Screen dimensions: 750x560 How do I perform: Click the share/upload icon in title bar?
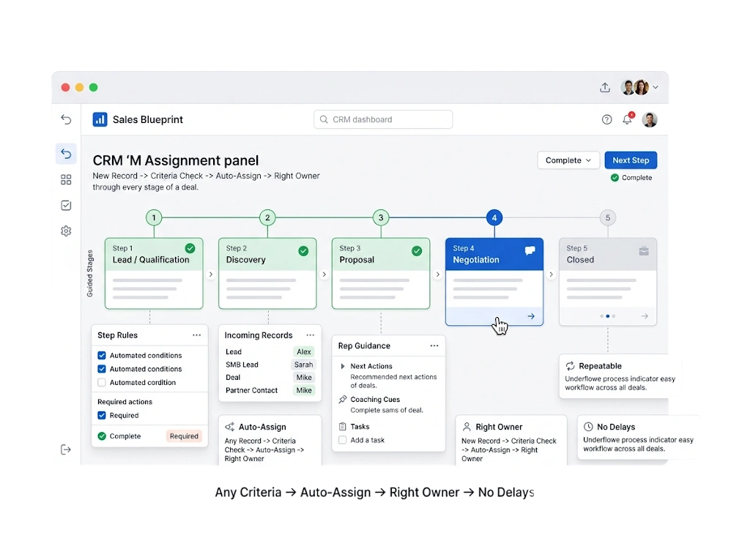605,88
